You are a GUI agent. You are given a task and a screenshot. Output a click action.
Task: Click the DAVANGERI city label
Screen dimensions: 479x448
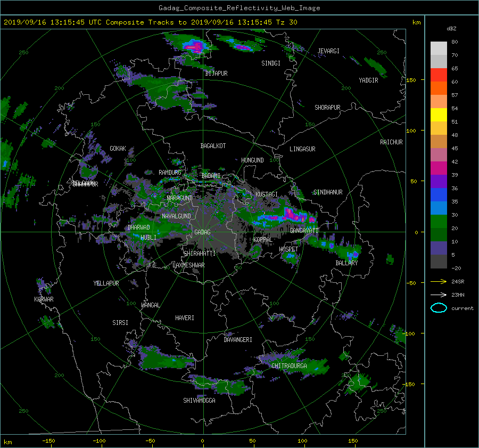click(x=238, y=340)
